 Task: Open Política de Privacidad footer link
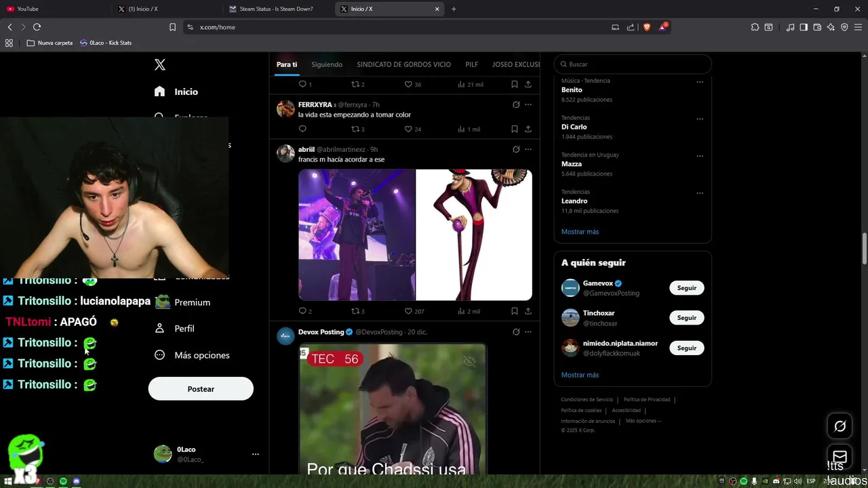(648, 400)
